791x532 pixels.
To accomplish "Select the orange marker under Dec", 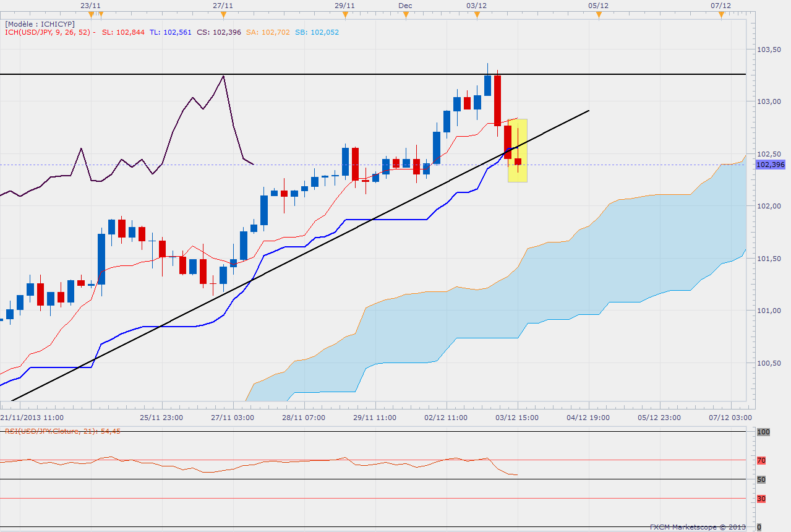I will [x=405, y=14].
